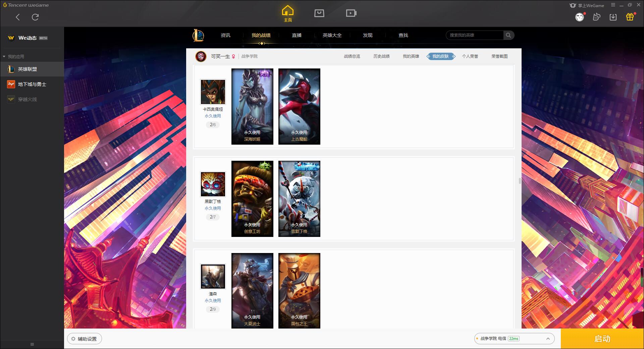Open the avatar face icon
This screenshot has height=349, width=644.
tap(580, 17)
